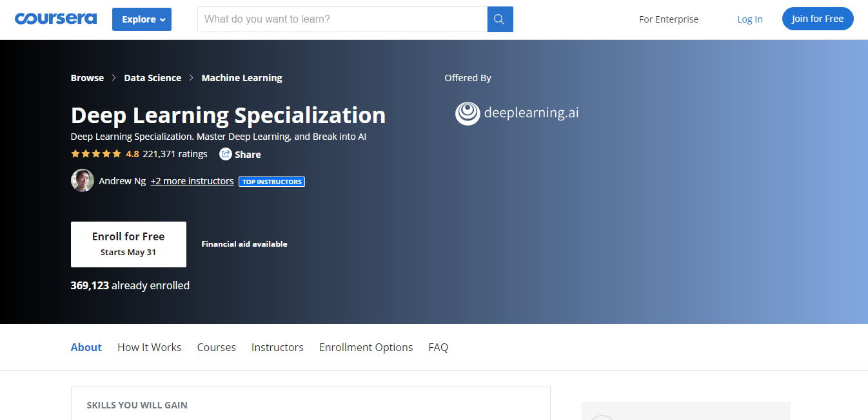Open the Log In link

pos(749,19)
